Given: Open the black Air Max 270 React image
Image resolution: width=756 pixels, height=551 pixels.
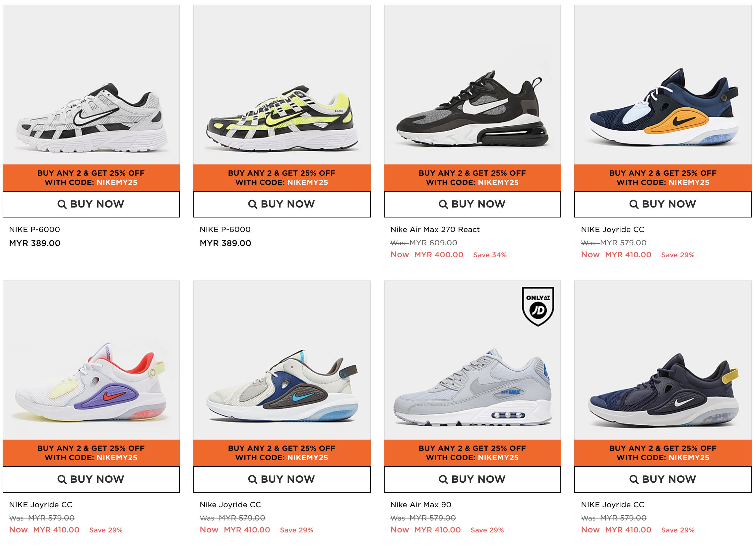Looking at the screenshot, I should 472,85.
